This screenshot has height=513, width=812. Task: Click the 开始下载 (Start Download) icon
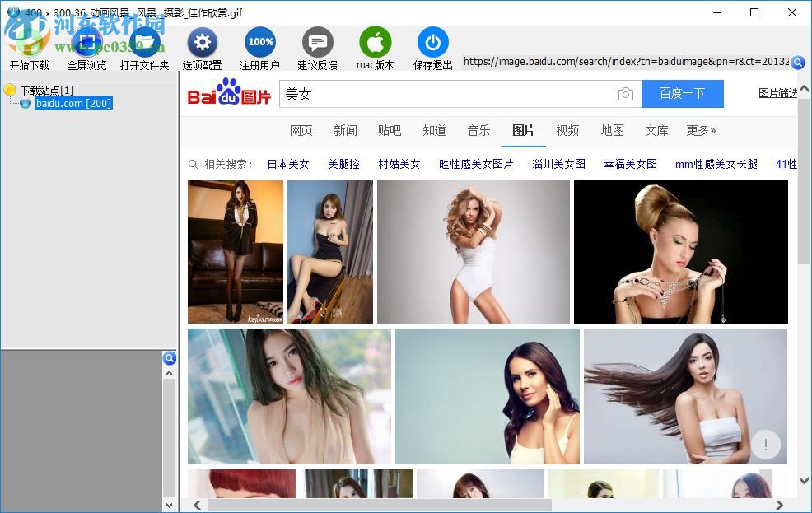click(29, 41)
